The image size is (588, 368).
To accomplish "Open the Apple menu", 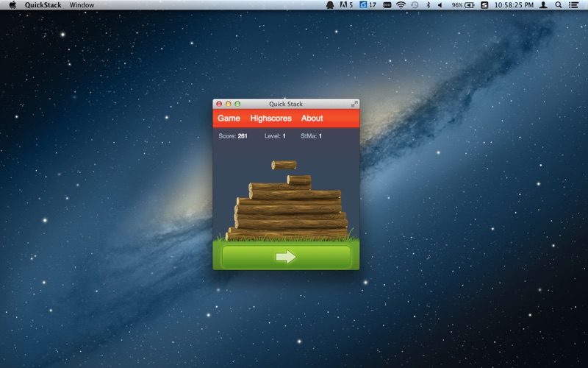I will [12, 5].
